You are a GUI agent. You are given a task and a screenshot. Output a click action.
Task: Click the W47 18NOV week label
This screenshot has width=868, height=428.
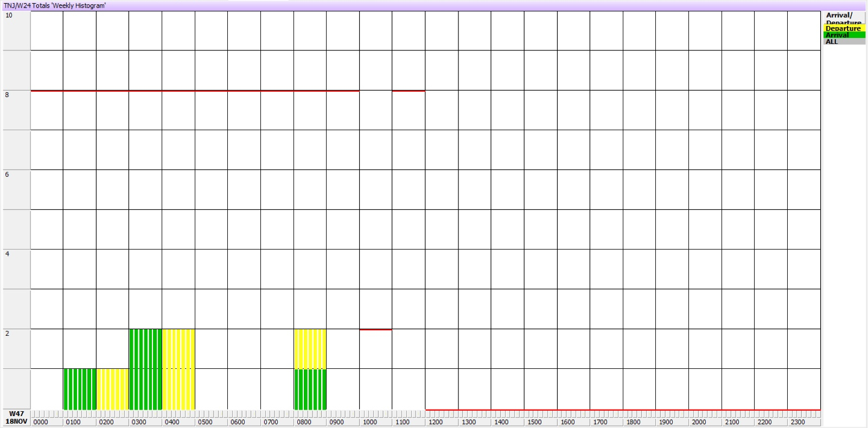16,418
